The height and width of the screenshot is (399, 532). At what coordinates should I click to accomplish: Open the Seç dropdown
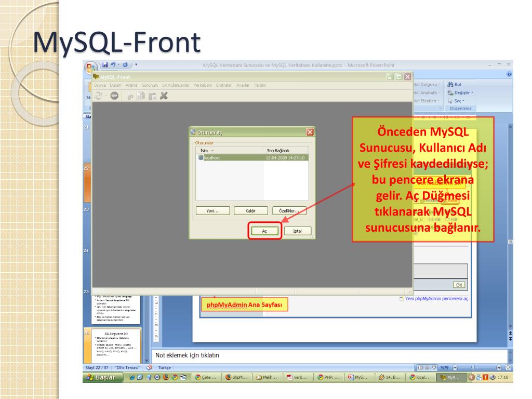(456, 101)
